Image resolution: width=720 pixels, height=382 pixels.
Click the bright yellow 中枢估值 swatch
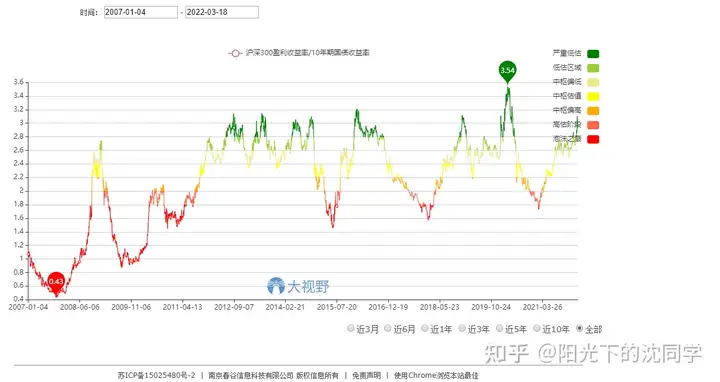(593, 96)
